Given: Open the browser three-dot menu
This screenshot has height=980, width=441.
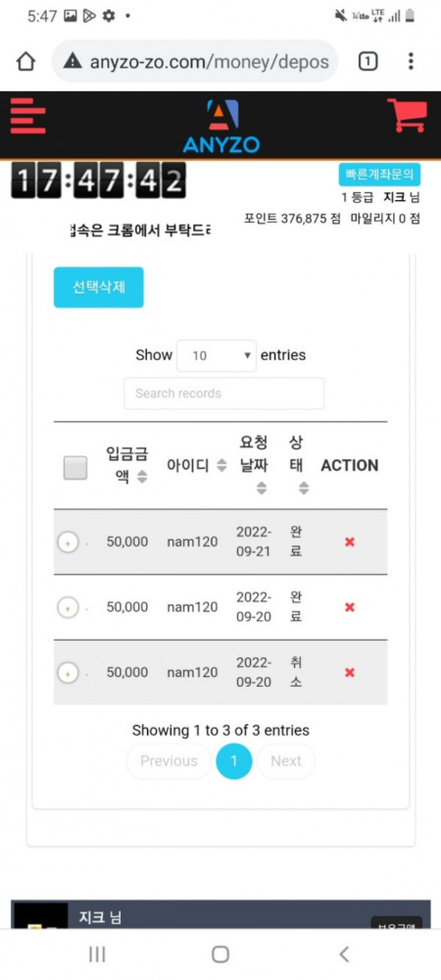Looking at the screenshot, I should 411,61.
